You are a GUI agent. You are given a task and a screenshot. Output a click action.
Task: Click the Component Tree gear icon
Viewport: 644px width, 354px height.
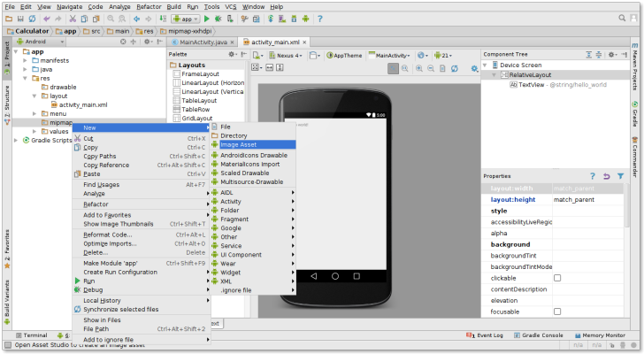pyautogui.click(x=612, y=54)
